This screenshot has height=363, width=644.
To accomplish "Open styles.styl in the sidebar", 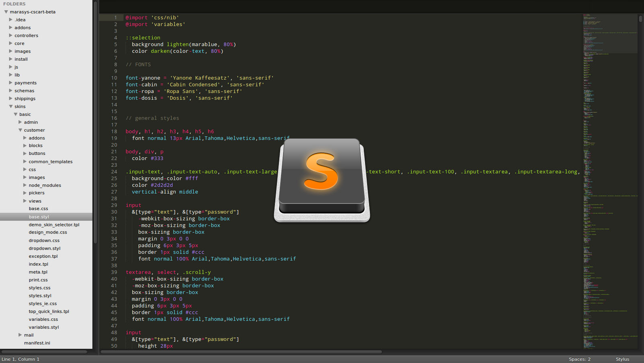I will point(40,296).
